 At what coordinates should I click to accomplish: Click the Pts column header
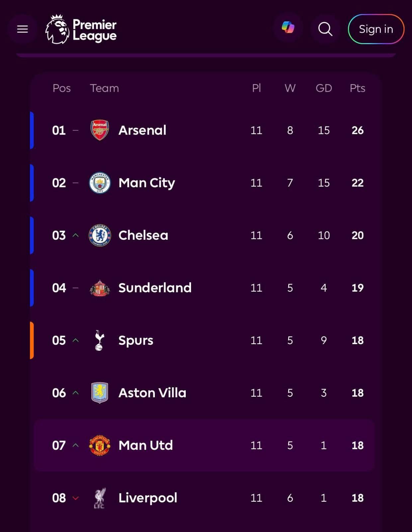(x=357, y=88)
